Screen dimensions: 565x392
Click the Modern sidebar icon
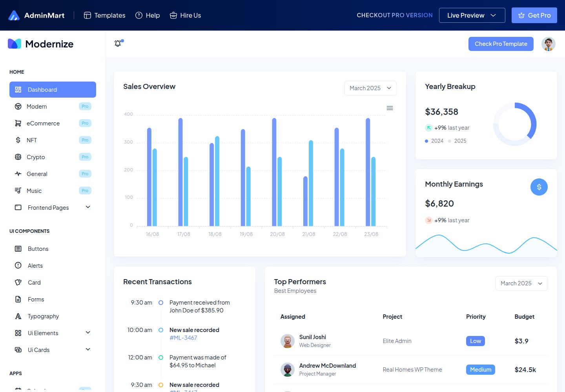(x=18, y=106)
